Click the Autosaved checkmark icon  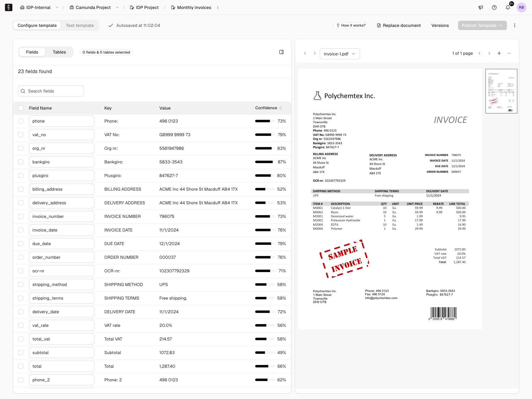pyautogui.click(x=111, y=25)
